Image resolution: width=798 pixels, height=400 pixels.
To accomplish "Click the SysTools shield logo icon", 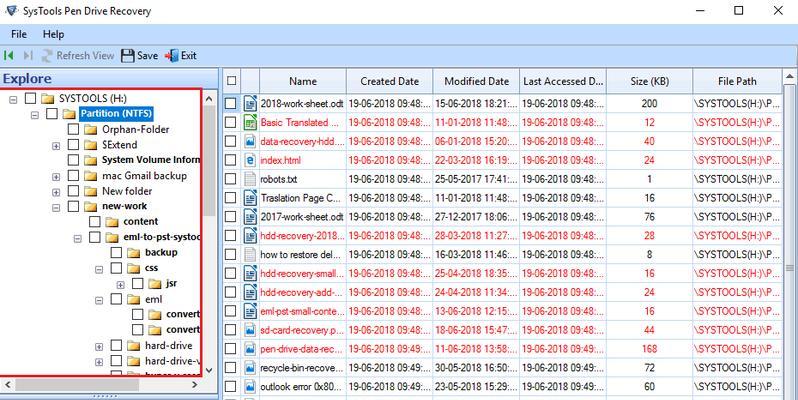I will [x=11, y=11].
